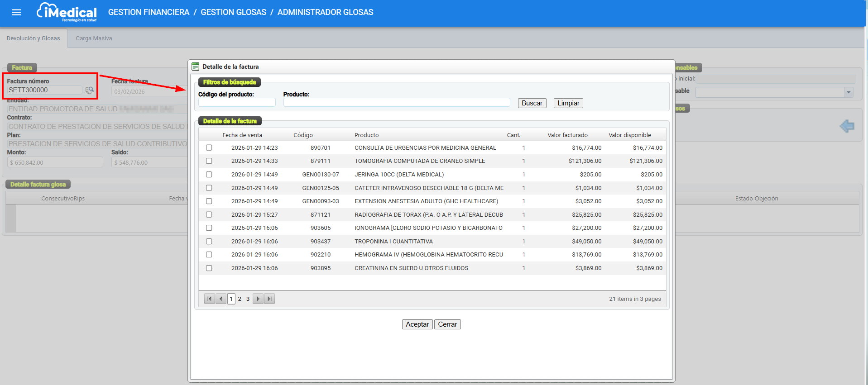Click the blue left arrow icon
The height and width of the screenshot is (385, 868).
click(847, 126)
